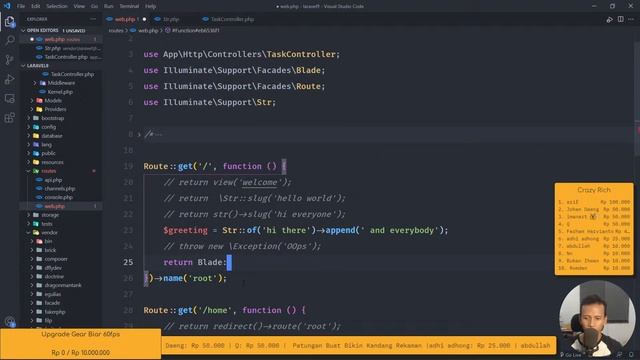Screen dimensions: 640x360
Task: Open the Go menu
Action: pyautogui.click(x=94, y=6)
